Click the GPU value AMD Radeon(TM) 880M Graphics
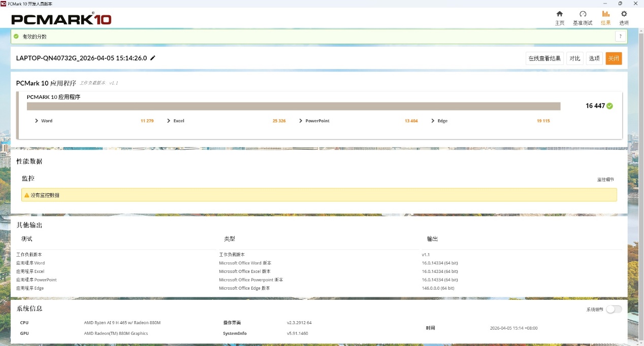Image resolution: width=644 pixels, height=346 pixels. tap(116, 333)
